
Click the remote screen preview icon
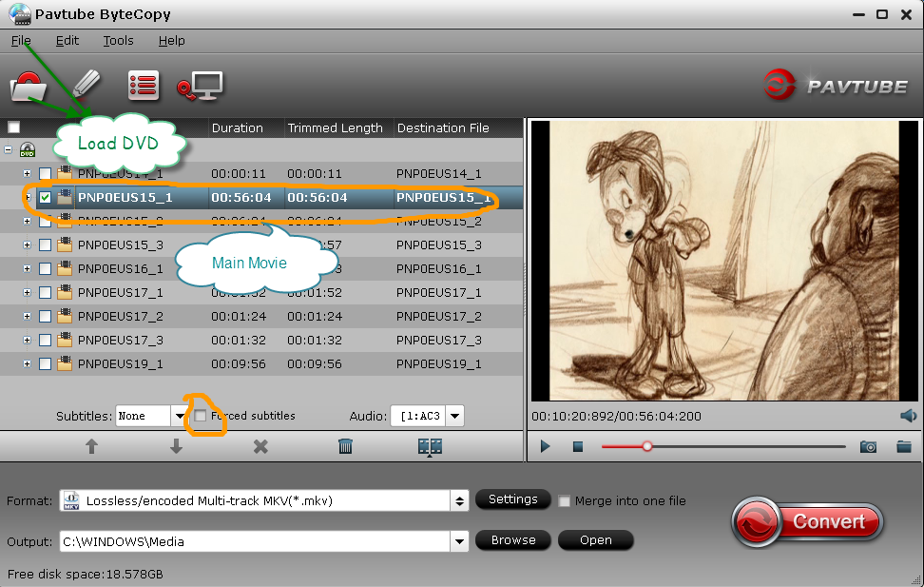pyautogui.click(x=200, y=85)
